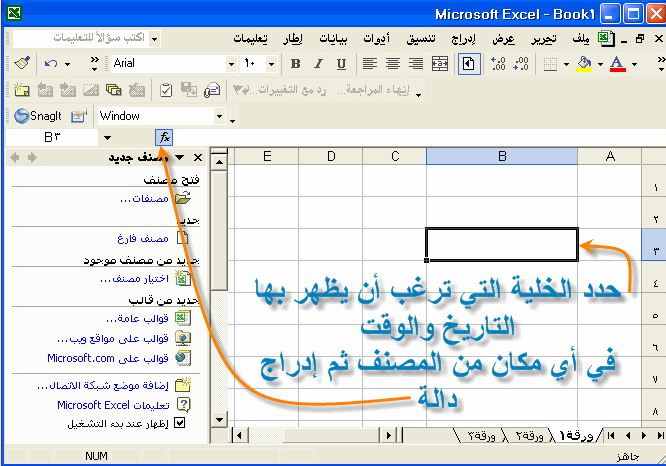Click the اختيار مصنف... link

point(135,279)
